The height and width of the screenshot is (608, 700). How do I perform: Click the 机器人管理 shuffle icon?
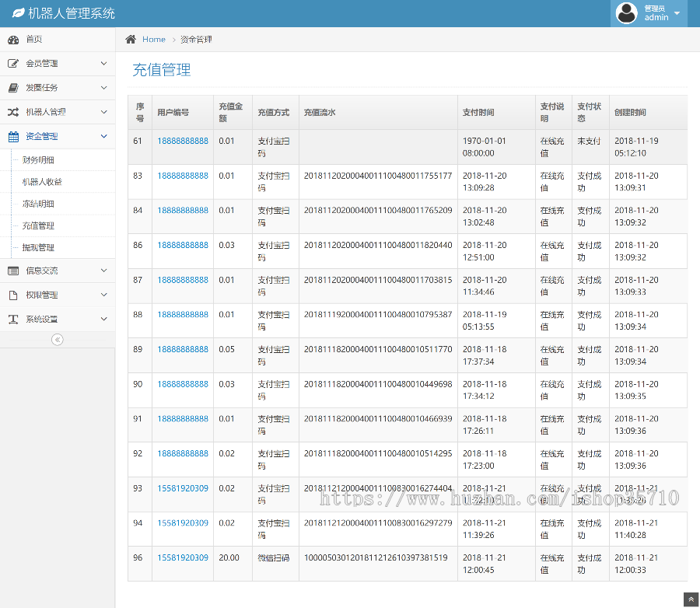click(13, 112)
